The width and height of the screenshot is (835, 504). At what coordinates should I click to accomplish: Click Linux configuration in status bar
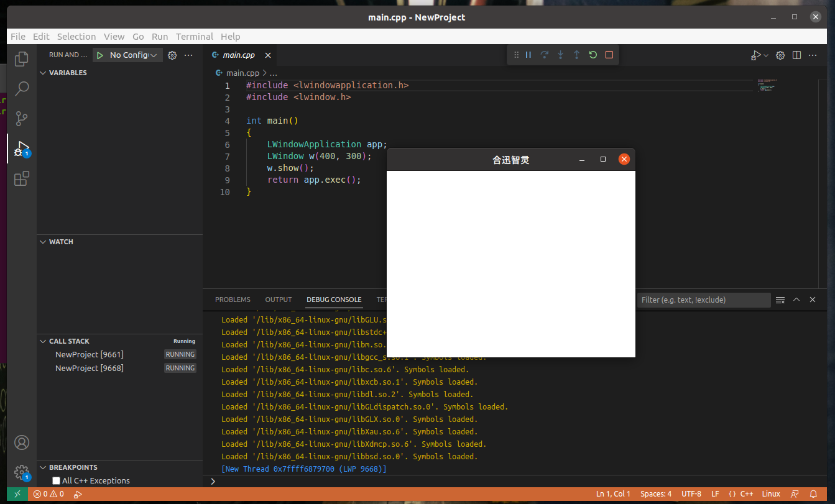pyautogui.click(x=771, y=494)
